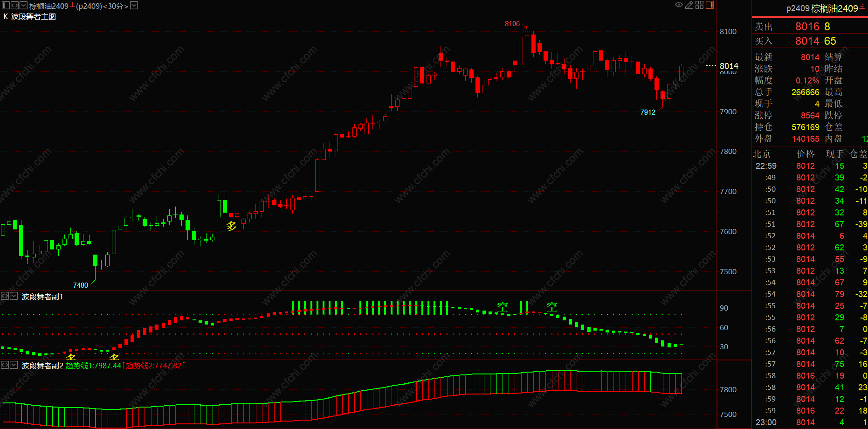Viewport: 868px width, 429px height.
Task: Select the 波段舞者主图 indicator label
Action: 34,17
